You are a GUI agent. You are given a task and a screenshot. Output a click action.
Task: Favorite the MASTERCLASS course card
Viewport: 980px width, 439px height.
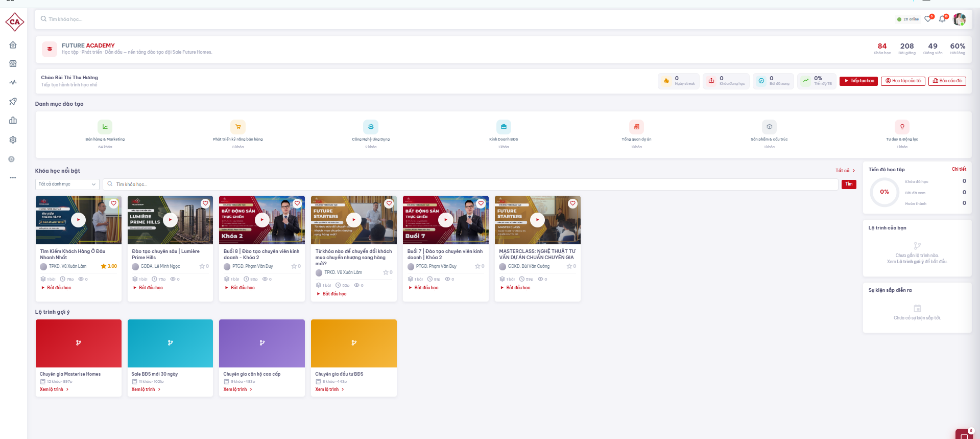(x=573, y=203)
